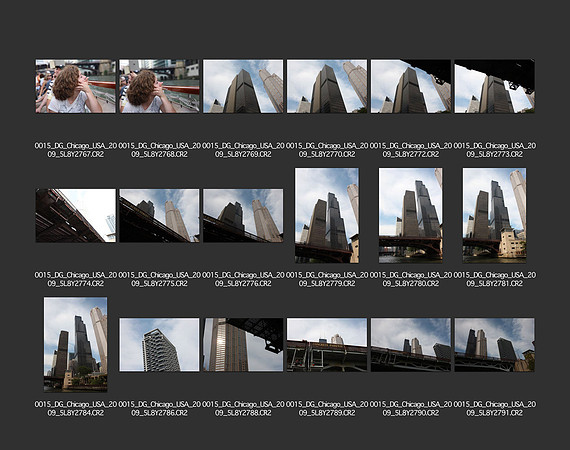
Task: Click filename label ending 5L8Y2772.CR2
Action: 411,150
